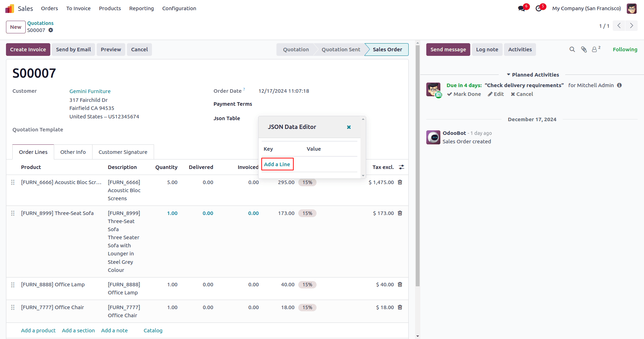This screenshot has width=644, height=339.
Task: Open column settings icon next to Tax excl.
Action: point(401,167)
